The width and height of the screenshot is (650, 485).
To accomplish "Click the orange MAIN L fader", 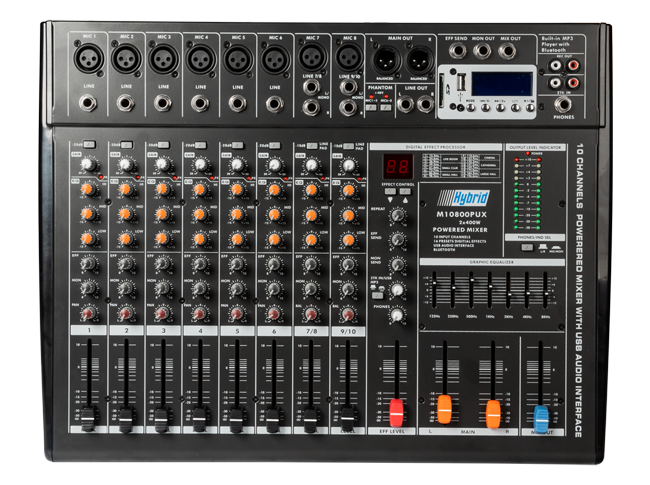I will tap(444, 408).
